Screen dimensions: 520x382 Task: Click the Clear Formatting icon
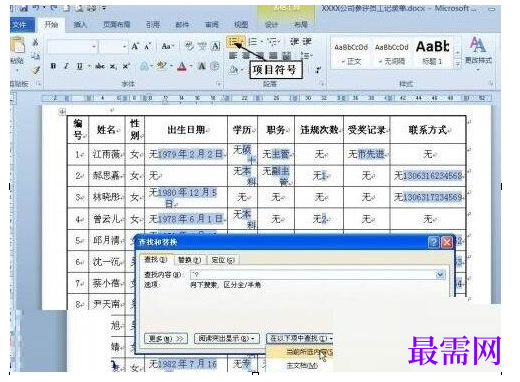(189, 46)
